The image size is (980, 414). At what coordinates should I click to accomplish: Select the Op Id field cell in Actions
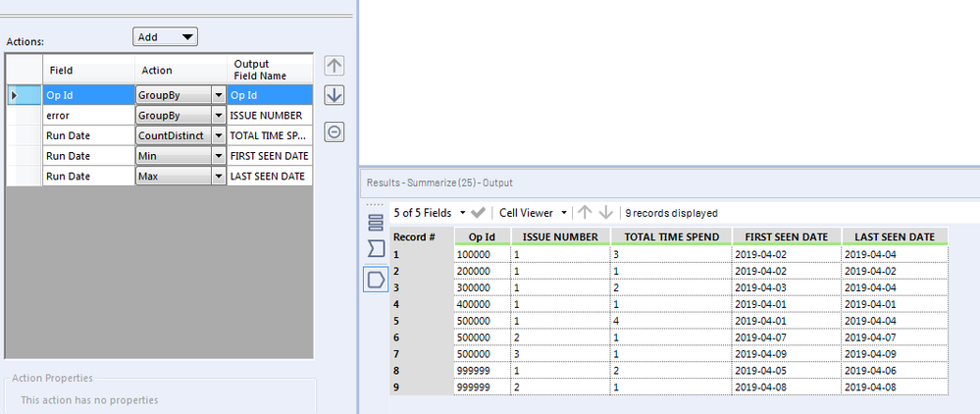coord(88,95)
